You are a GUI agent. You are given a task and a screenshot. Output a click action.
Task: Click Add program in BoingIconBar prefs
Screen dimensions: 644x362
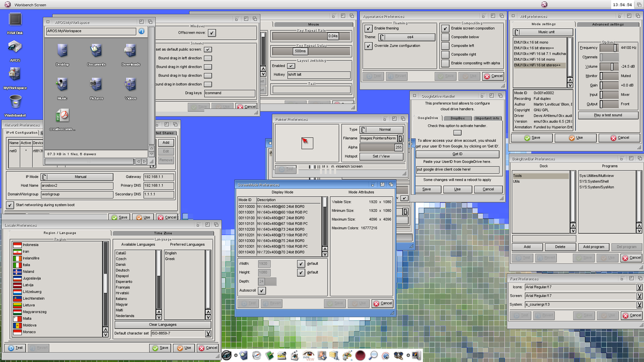point(594,247)
